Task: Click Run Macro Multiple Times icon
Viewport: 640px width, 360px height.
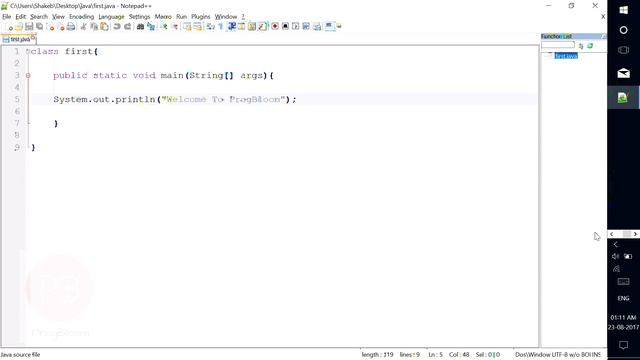Action: (x=306, y=27)
